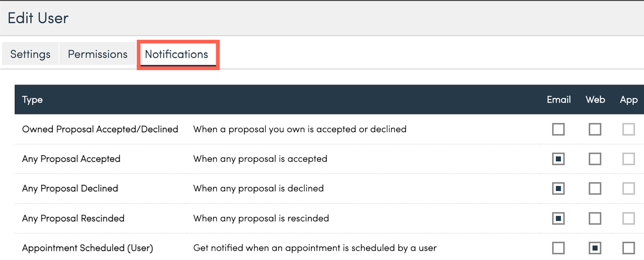Disable Email for Any Proposal Declined

pos(558,188)
